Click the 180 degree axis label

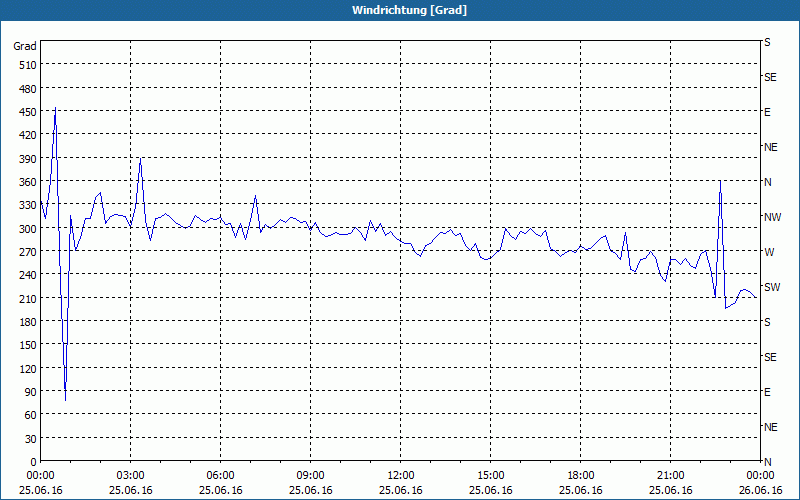(x=29, y=321)
